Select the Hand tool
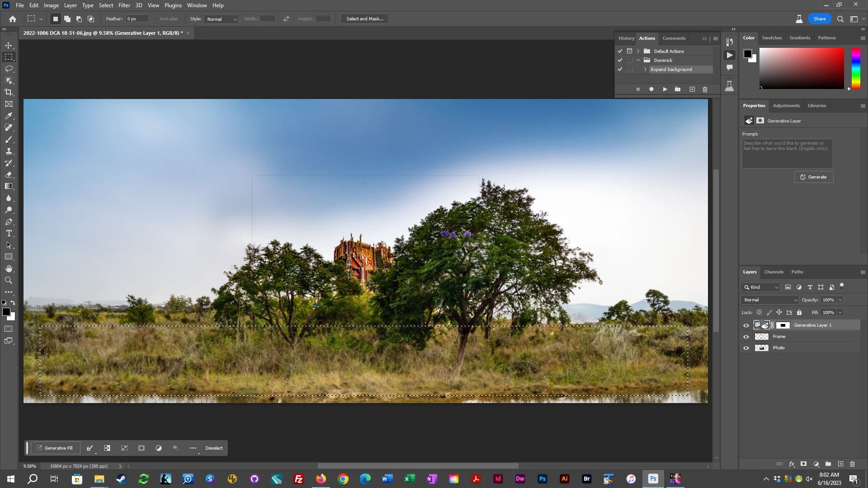Screen dimensions: 868x488 click(9, 269)
